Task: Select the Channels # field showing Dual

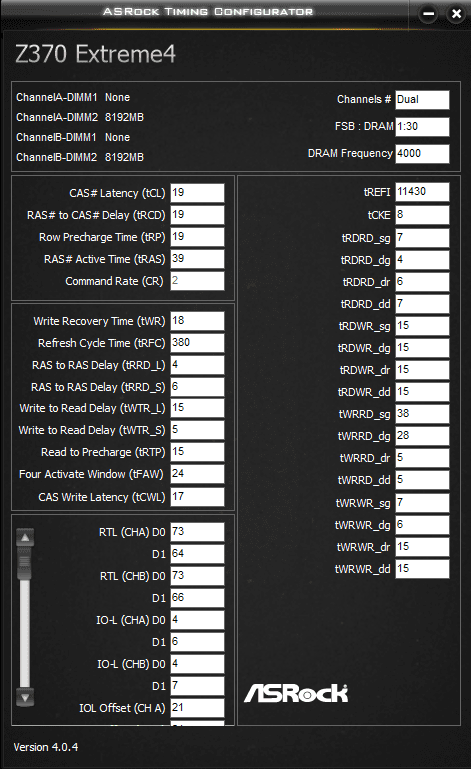Action: click(x=422, y=100)
